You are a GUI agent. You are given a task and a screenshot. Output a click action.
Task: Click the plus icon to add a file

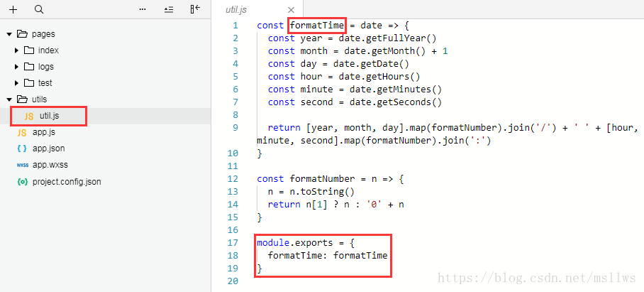[13, 9]
